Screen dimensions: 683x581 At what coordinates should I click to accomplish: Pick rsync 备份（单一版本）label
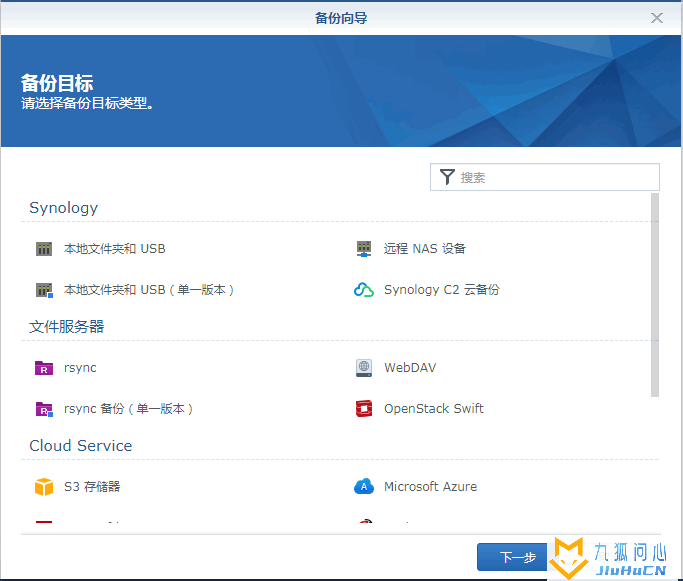coord(128,409)
